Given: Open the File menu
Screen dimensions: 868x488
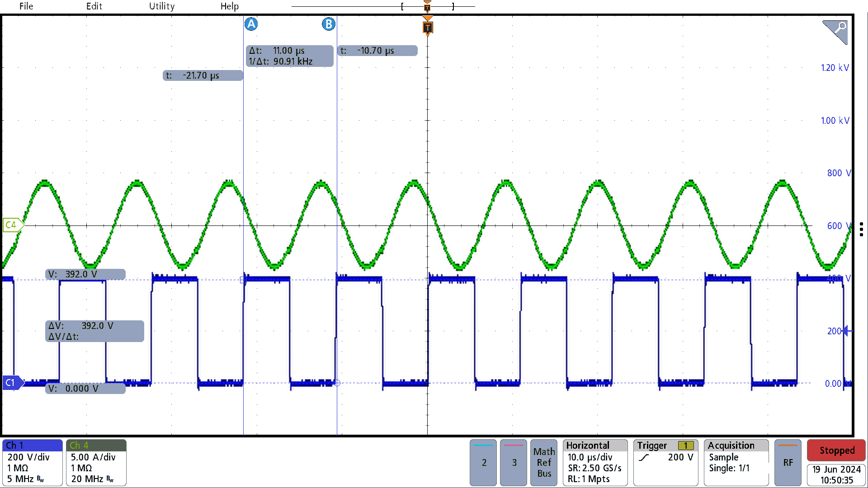Looking at the screenshot, I should [x=26, y=6].
